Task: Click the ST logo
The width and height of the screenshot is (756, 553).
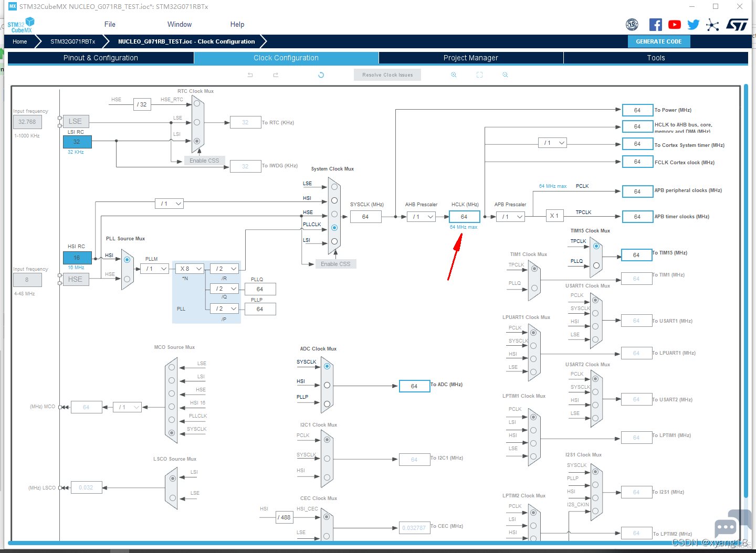Action: [x=737, y=25]
